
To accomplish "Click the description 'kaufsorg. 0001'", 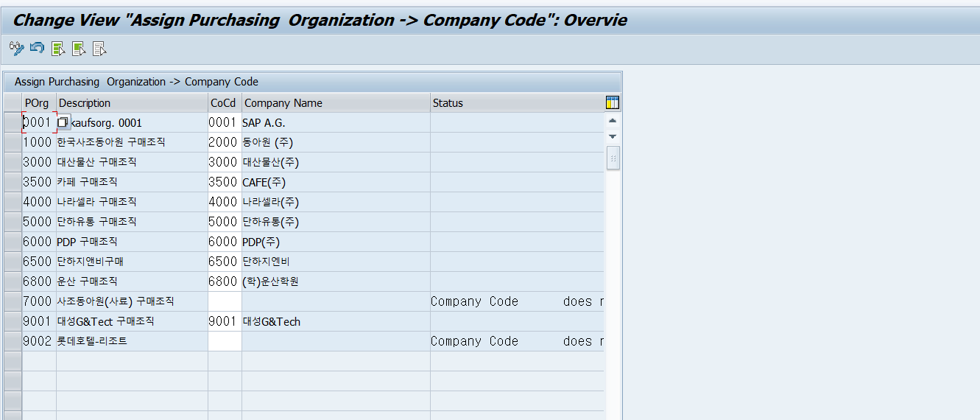I will click(x=106, y=123).
